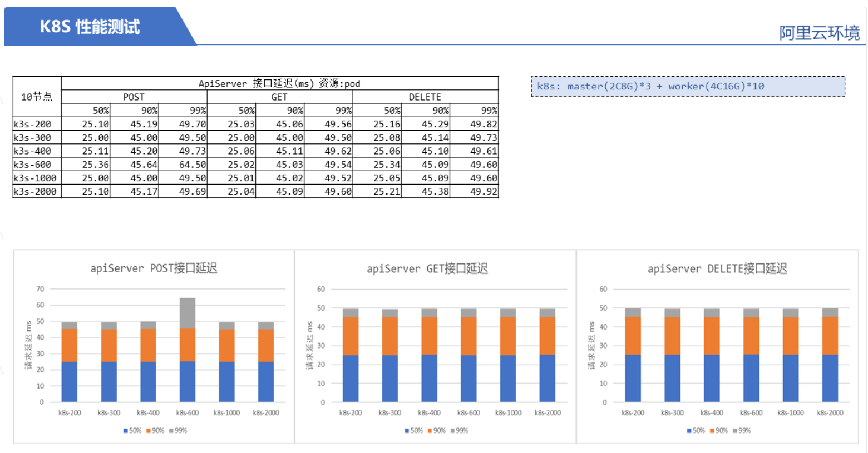Image resolution: width=868 pixels, height=453 pixels.
Task: Select the k3s-2000 row label in table
Action: (x=35, y=192)
